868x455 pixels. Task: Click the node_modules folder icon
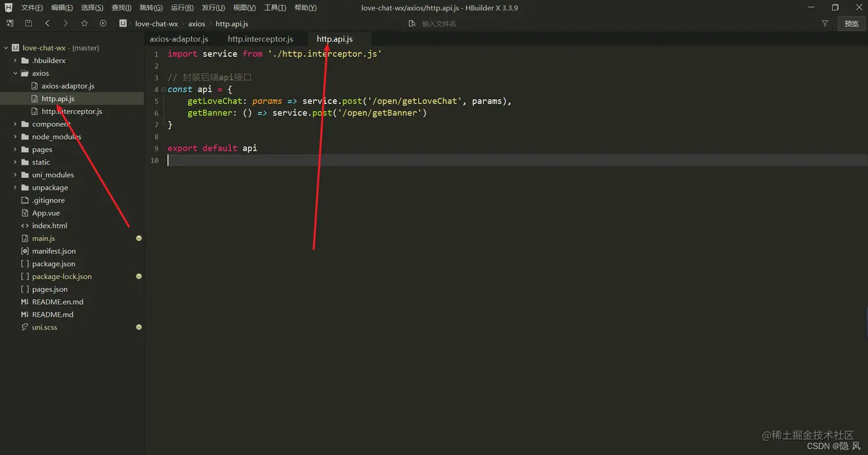[x=25, y=137]
